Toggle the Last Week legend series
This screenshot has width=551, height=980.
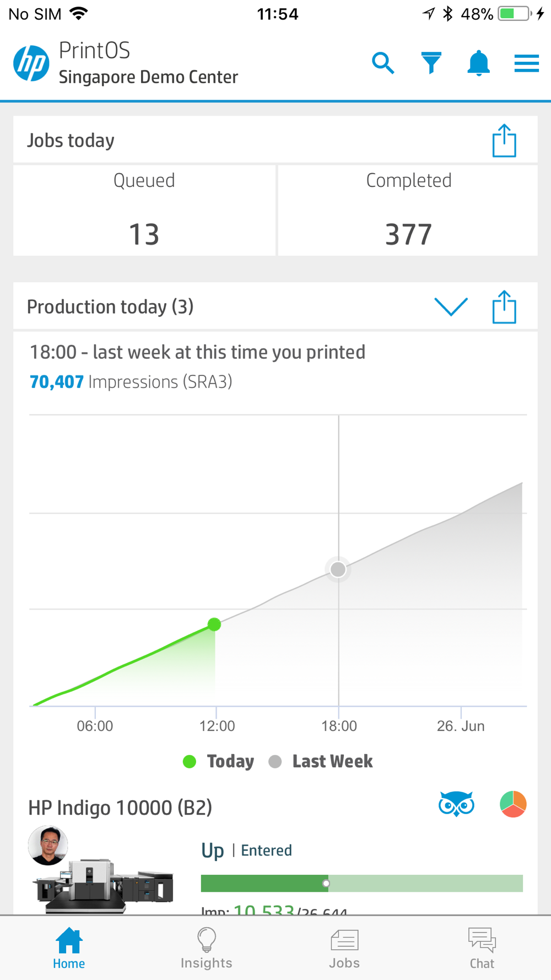[321, 762]
